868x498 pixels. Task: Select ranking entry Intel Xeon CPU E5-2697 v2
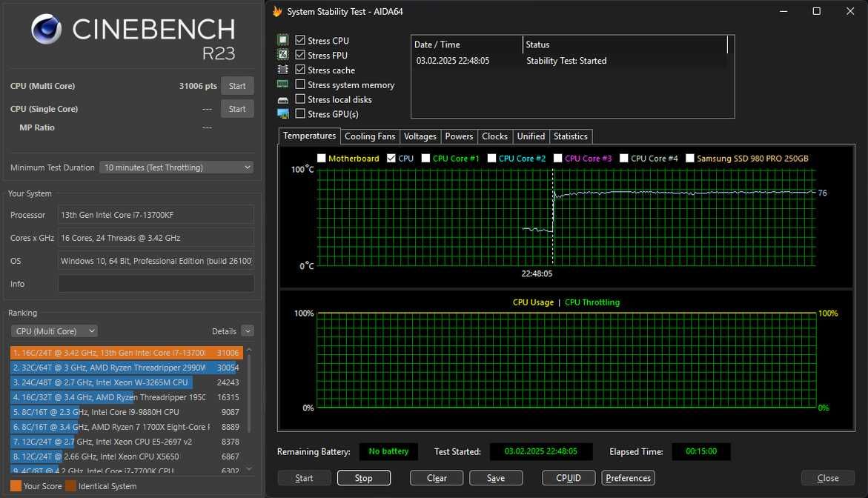point(126,442)
